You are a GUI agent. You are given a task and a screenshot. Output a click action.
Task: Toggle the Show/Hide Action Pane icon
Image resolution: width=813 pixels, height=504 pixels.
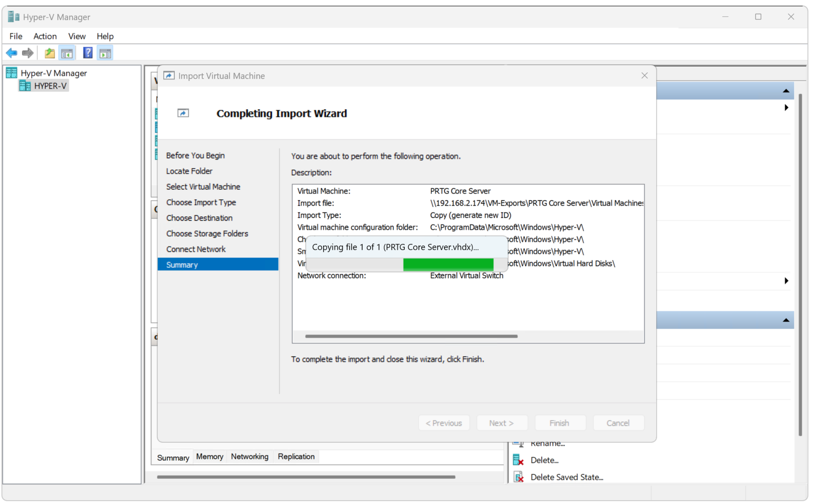[105, 53]
